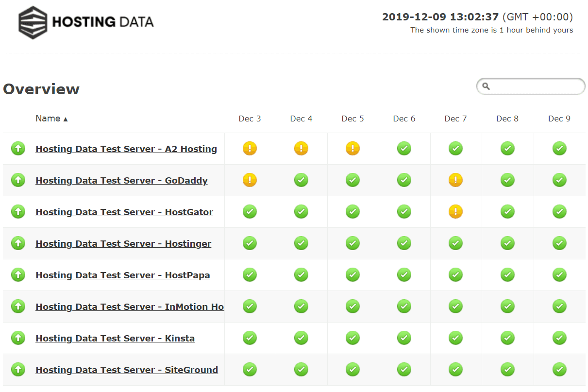The height and width of the screenshot is (392, 588).
Task: Click Kinsta's Dec 8 green check
Action: [x=507, y=338]
